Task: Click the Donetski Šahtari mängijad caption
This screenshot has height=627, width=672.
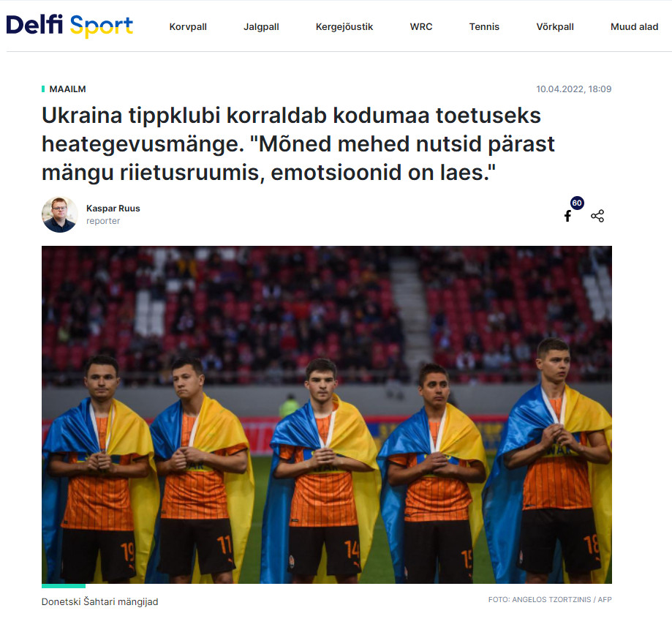Action: click(100, 601)
